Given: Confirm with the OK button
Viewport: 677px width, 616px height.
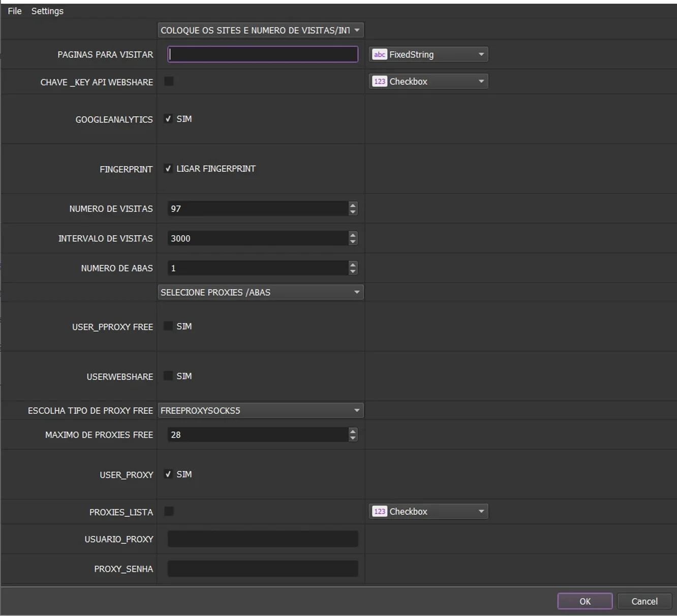Looking at the screenshot, I should [585, 601].
